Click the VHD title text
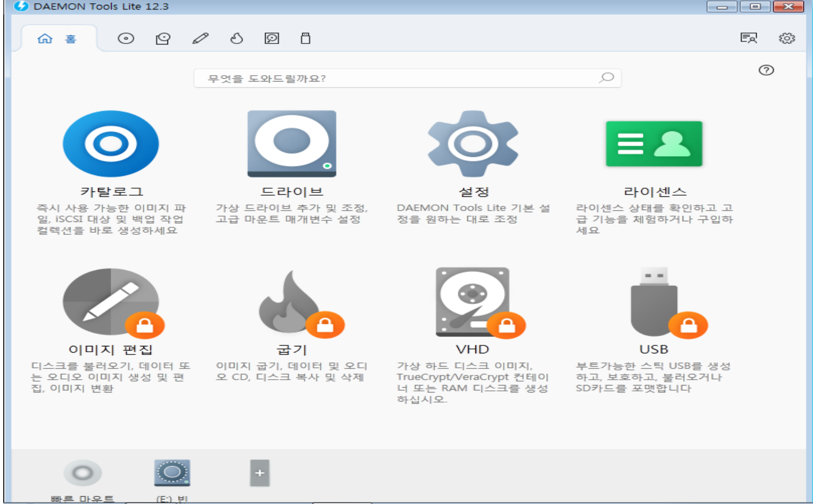The image size is (813, 504). tap(472, 350)
